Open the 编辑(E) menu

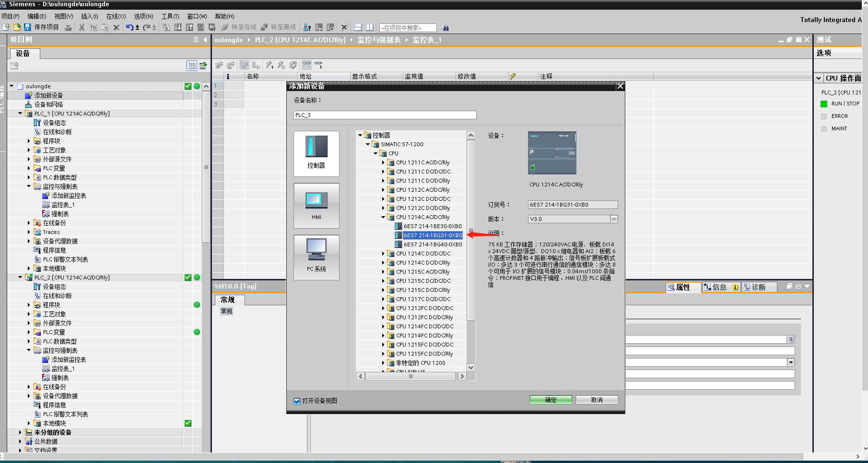tap(37, 16)
